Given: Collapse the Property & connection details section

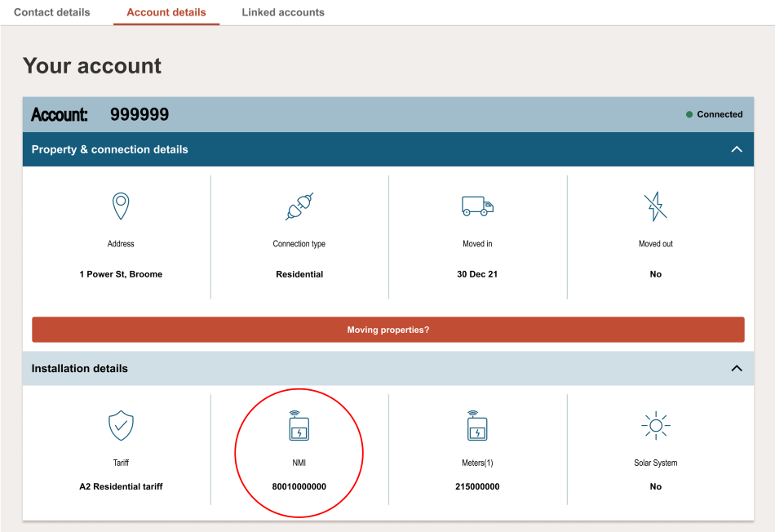Looking at the screenshot, I should (x=737, y=149).
